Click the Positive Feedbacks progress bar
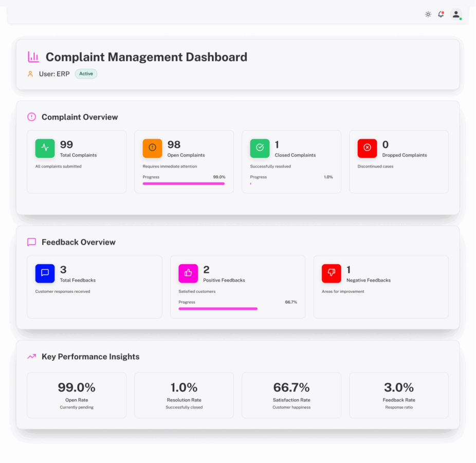476x463 pixels. 218,309
